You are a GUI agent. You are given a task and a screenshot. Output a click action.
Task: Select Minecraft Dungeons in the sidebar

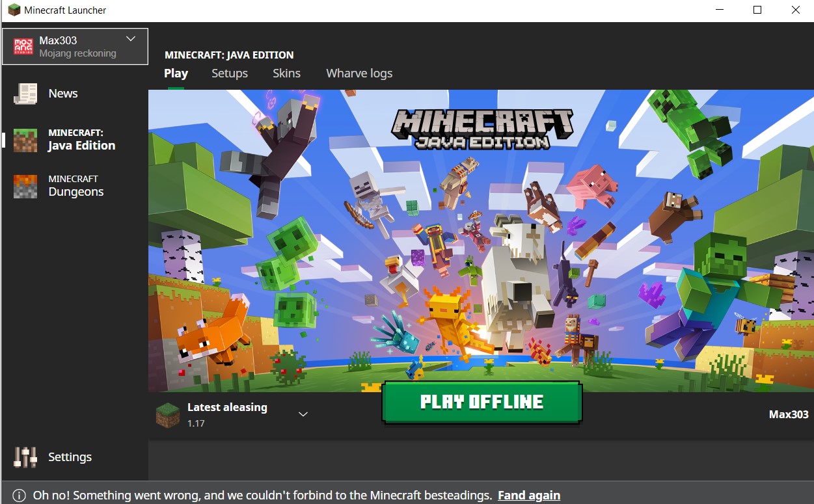pyautogui.click(x=74, y=186)
